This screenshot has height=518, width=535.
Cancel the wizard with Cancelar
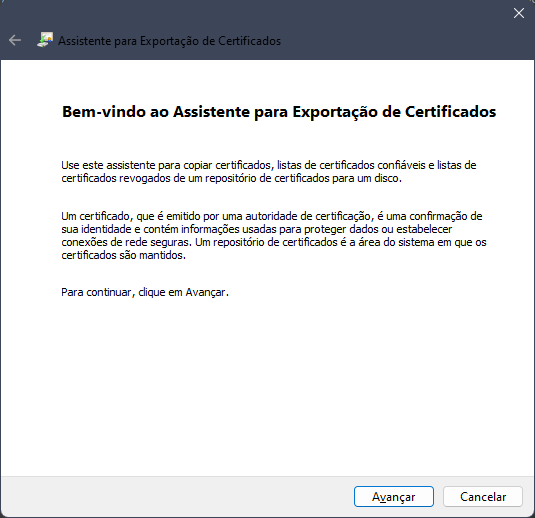coord(483,497)
